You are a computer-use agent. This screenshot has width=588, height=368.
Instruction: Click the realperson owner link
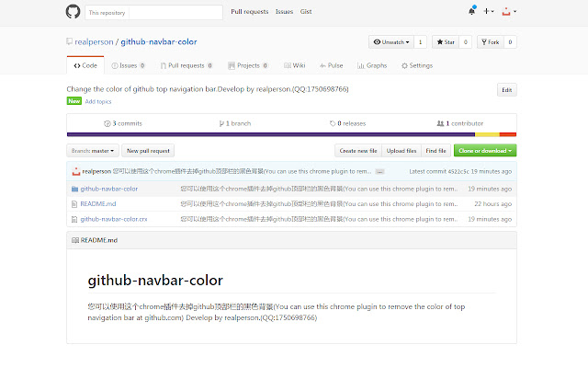94,41
